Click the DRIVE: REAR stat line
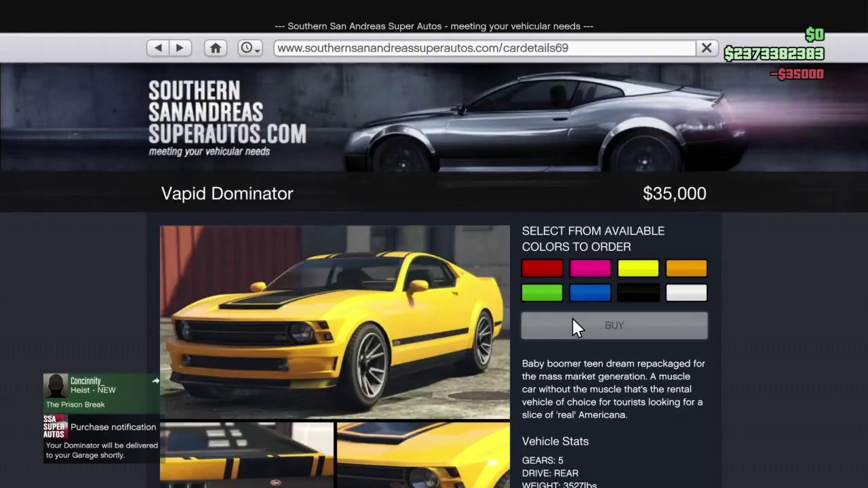Viewport: 868px width, 488px height. (550, 473)
